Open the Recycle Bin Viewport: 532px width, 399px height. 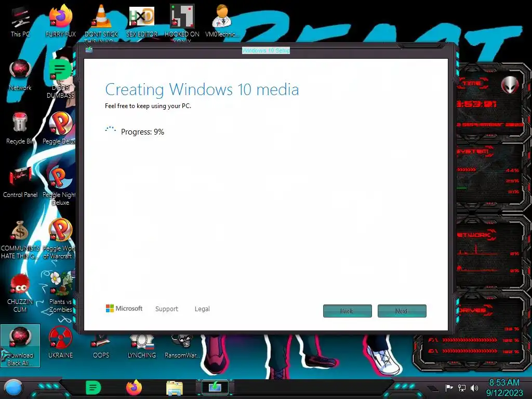coord(20,129)
